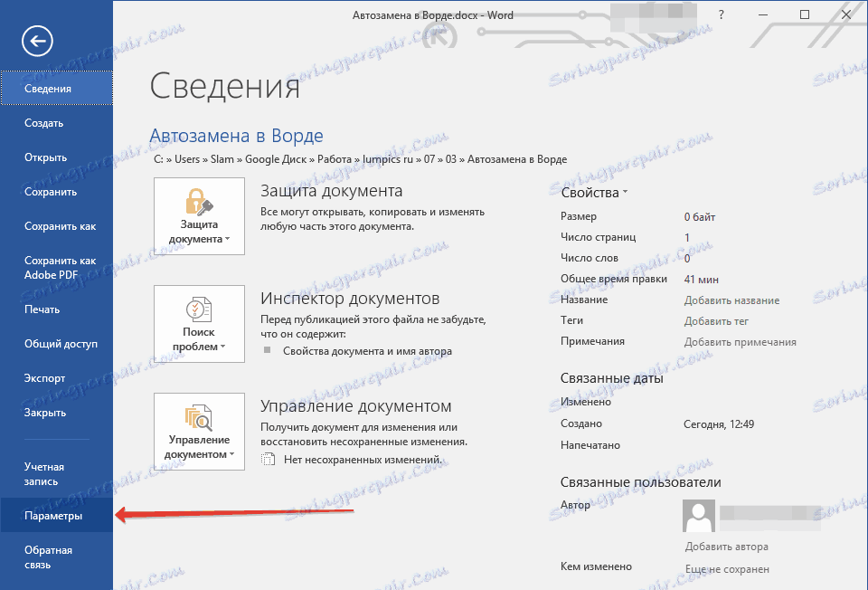Open the Открыть menu item
Viewport: 868px width, 590px height.
click(x=56, y=157)
